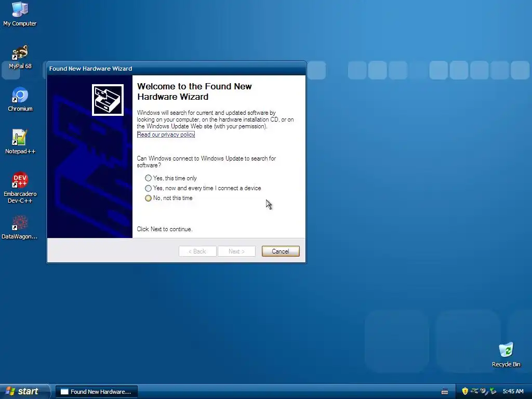Select the DataWagon desktop shortcut
Image resolution: width=532 pixels, height=399 pixels.
pyautogui.click(x=20, y=227)
